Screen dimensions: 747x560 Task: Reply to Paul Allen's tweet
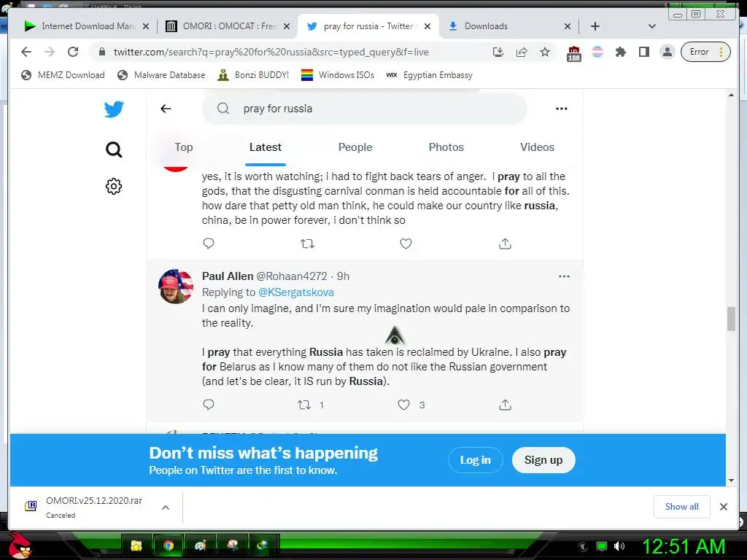click(209, 404)
